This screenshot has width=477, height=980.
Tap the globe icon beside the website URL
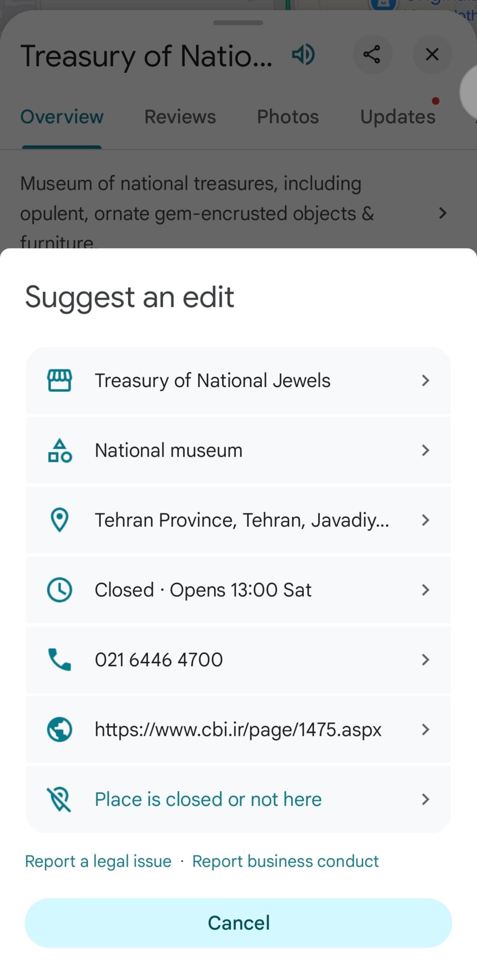(x=59, y=730)
